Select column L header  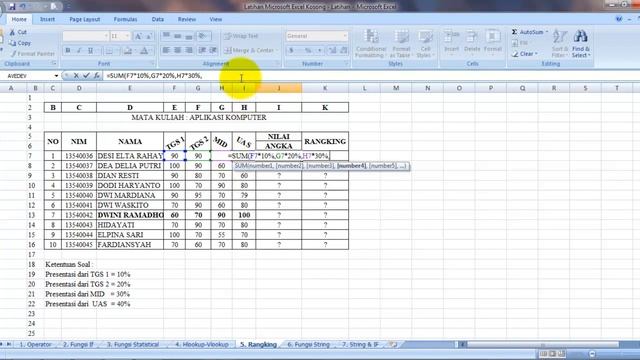coord(364,88)
